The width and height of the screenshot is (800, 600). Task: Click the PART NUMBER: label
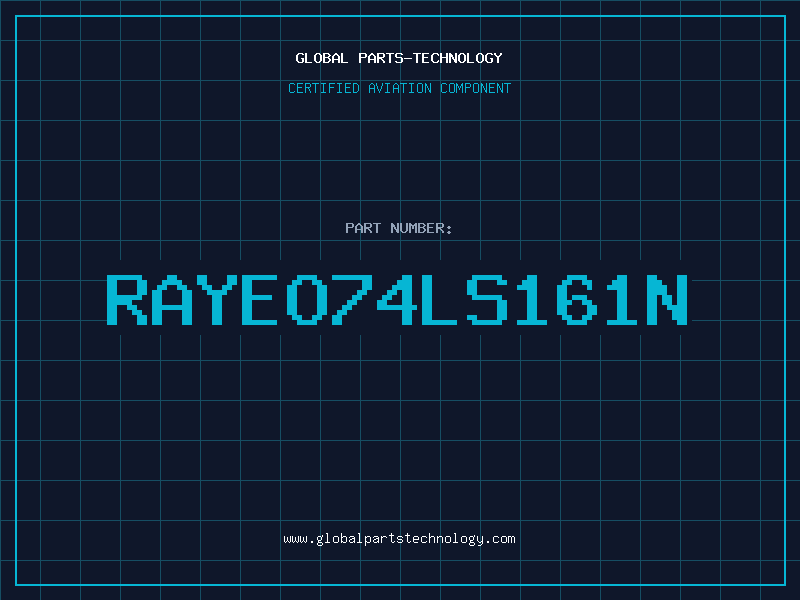coord(399,228)
